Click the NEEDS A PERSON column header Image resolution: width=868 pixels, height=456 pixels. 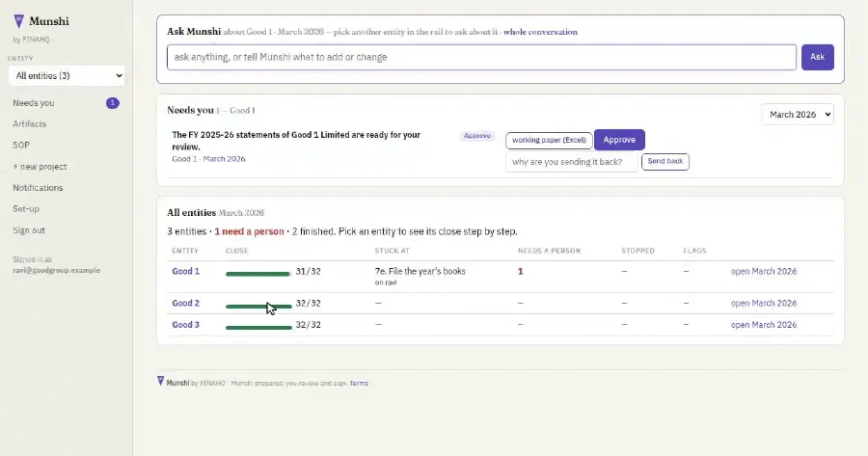tap(549, 251)
